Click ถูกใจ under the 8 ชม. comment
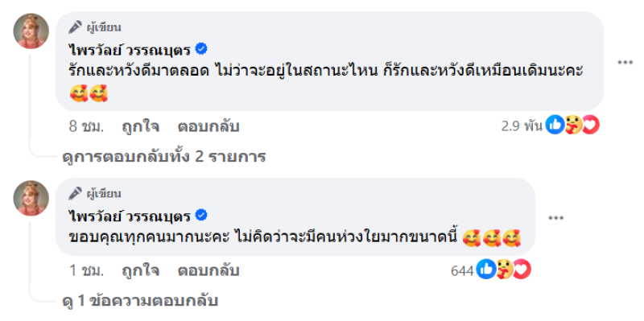This screenshot has height=321, width=644. coord(140,126)
